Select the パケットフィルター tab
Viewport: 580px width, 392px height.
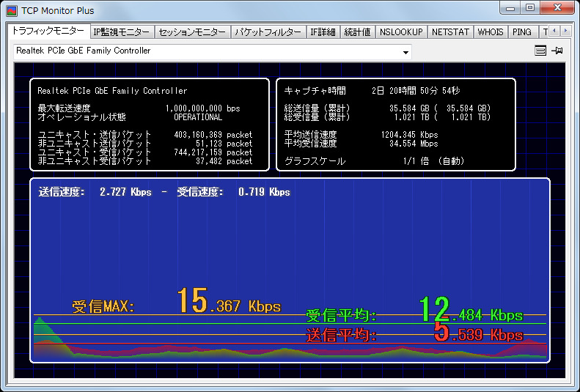[268, 32]
